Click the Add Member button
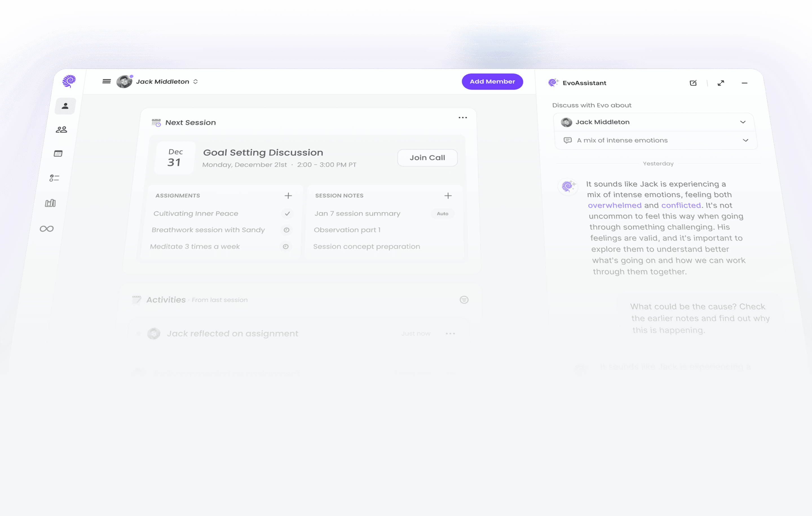Viewport: 812px width, 516px height. pos(492,81)
